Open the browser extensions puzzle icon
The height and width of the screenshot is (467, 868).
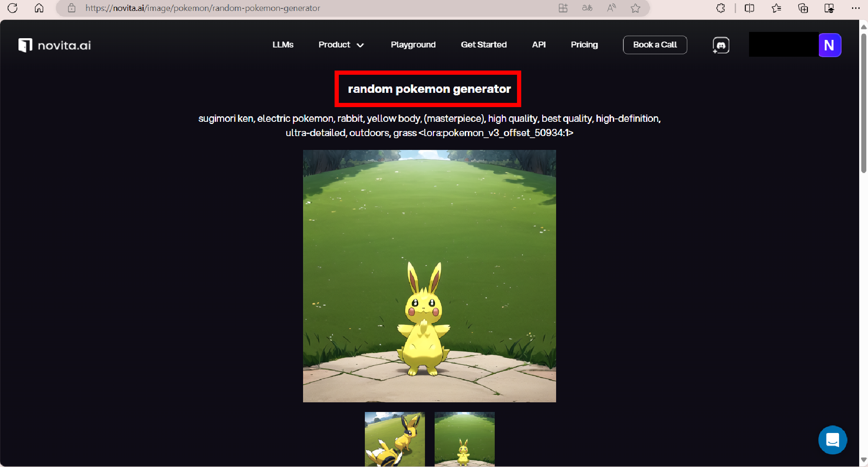[720, 8]
